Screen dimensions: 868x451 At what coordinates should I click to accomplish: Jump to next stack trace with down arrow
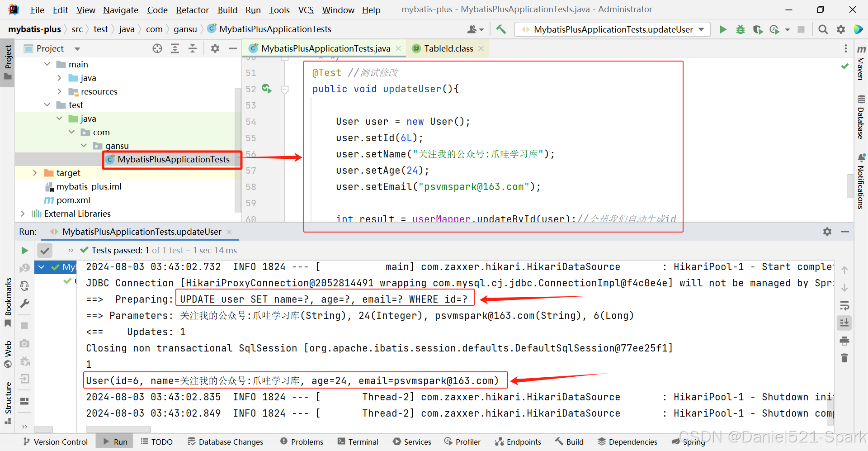[844, 288]
